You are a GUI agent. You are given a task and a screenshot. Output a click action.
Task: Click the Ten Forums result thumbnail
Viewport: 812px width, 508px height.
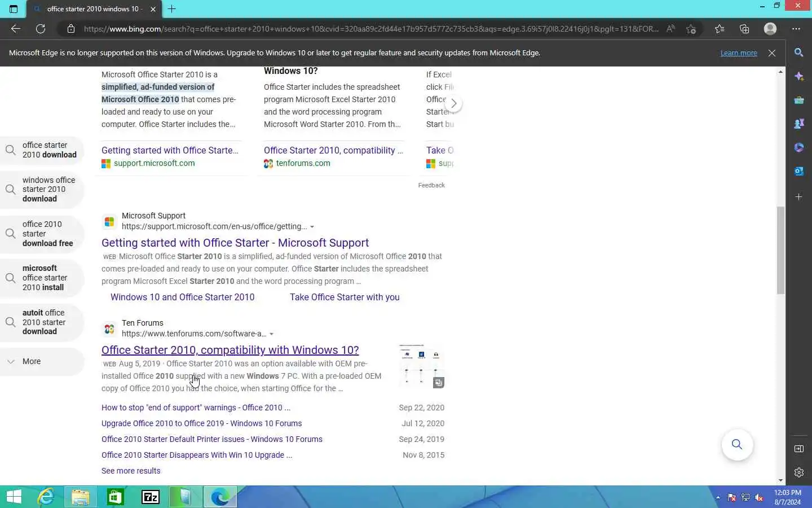pos(422,366)
